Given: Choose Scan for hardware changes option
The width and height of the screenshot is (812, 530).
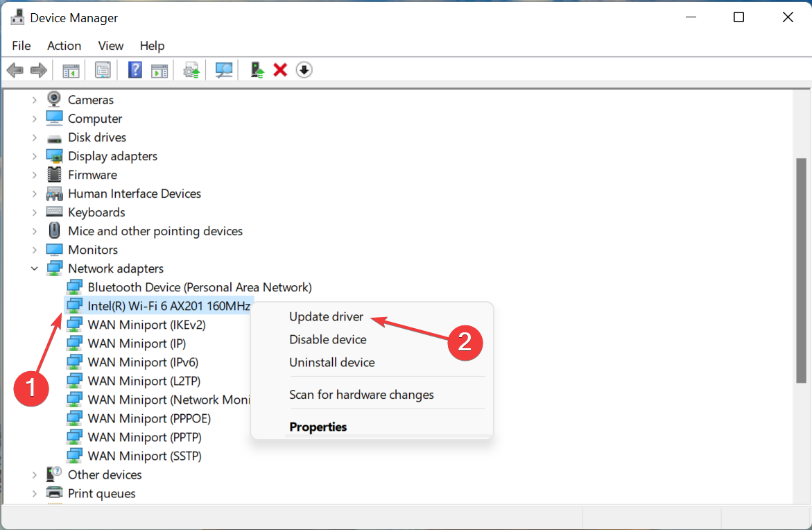Looking at the screenshot, I should coord(361,395).
